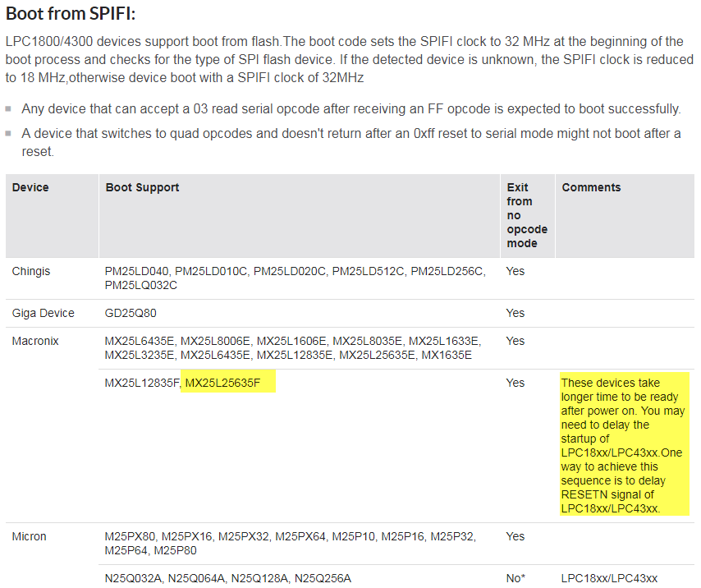Click the 'Chingis' device cell
701x588 pixels.
coord(31,271)
